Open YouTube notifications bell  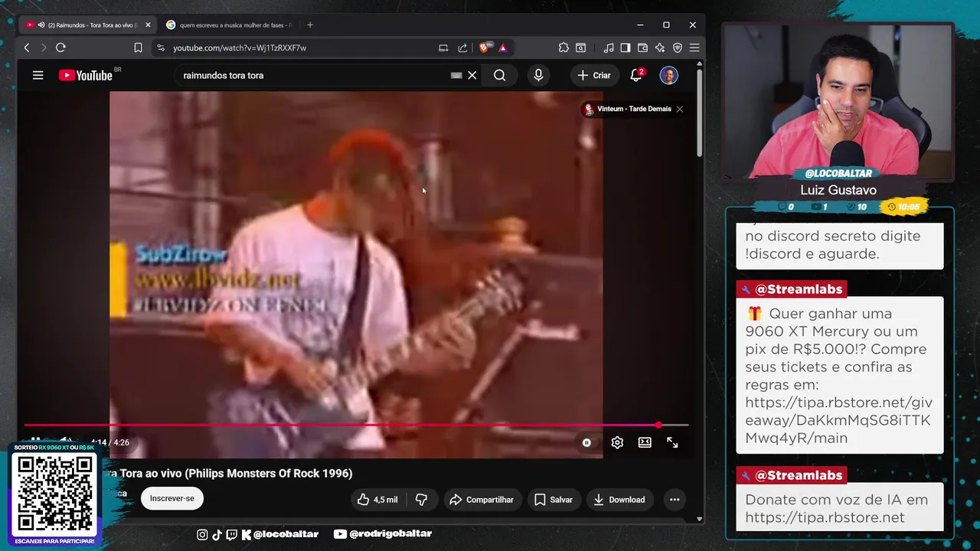pyautogui.click(x=636, y=75)
